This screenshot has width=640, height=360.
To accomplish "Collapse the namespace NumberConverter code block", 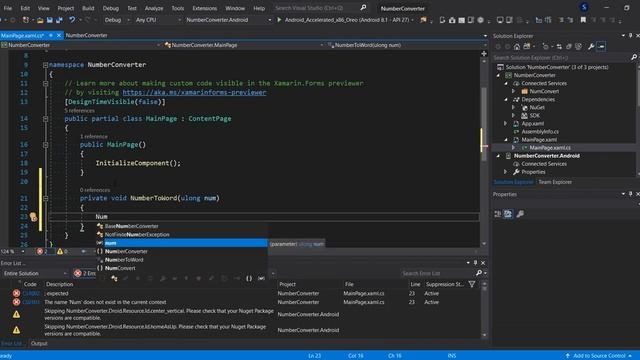I will click(45, 65).
